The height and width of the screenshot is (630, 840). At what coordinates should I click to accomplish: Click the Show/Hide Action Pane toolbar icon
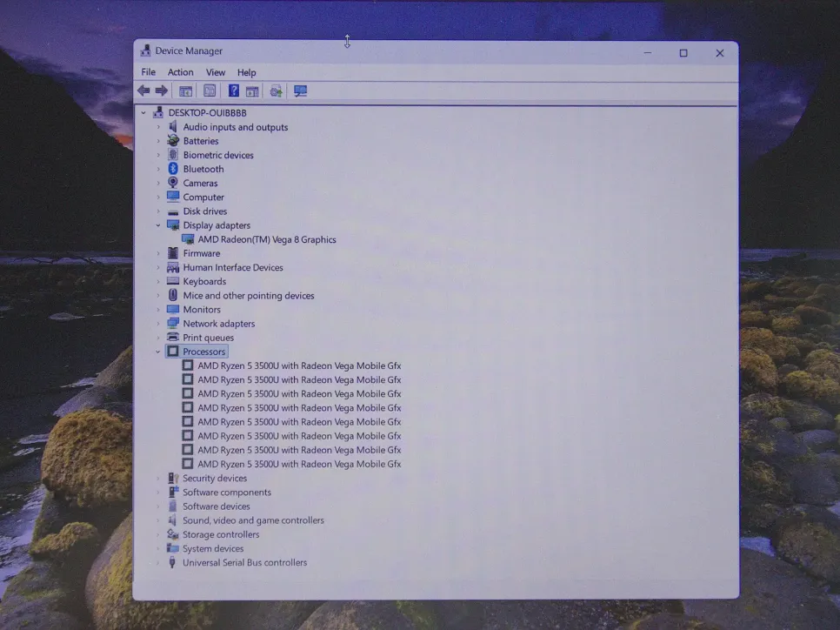[252, 91]
